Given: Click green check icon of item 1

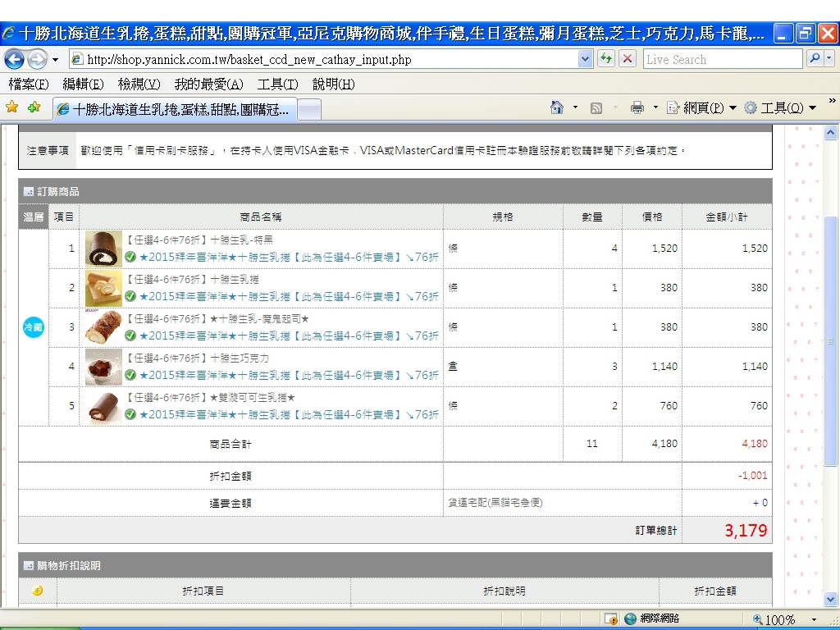Looking at the screenshot, I should [130, 257].
